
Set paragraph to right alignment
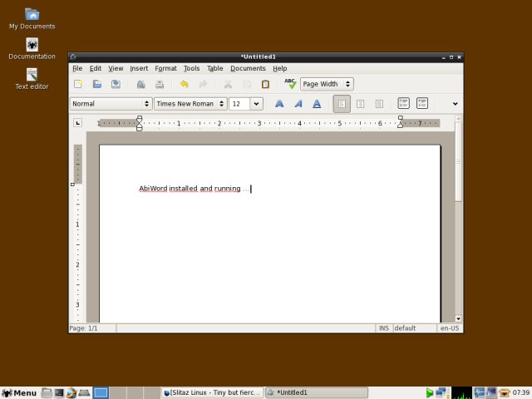coord(379,103)
